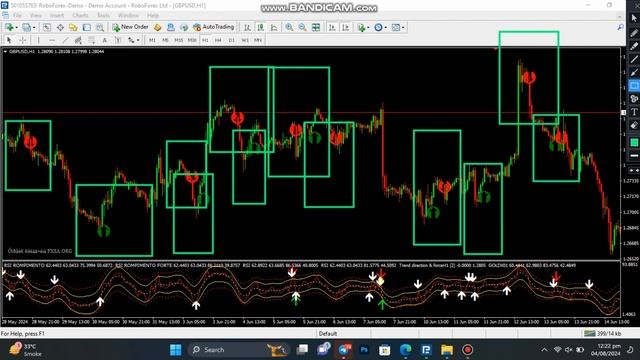Toggle the Terminal panel icon

[x=87, y=27]
